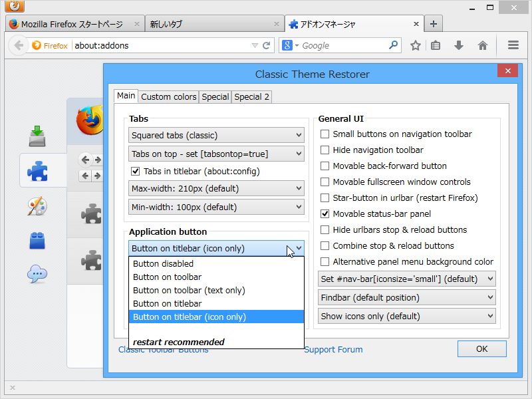
Task: Open the Downloads arrow icon
Action: [459, 45]
